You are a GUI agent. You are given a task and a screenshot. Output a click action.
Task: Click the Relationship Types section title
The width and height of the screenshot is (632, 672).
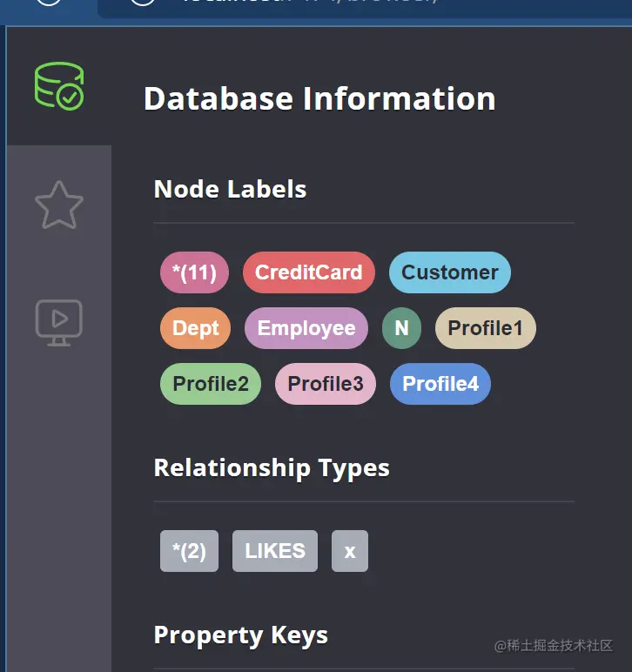272,467
